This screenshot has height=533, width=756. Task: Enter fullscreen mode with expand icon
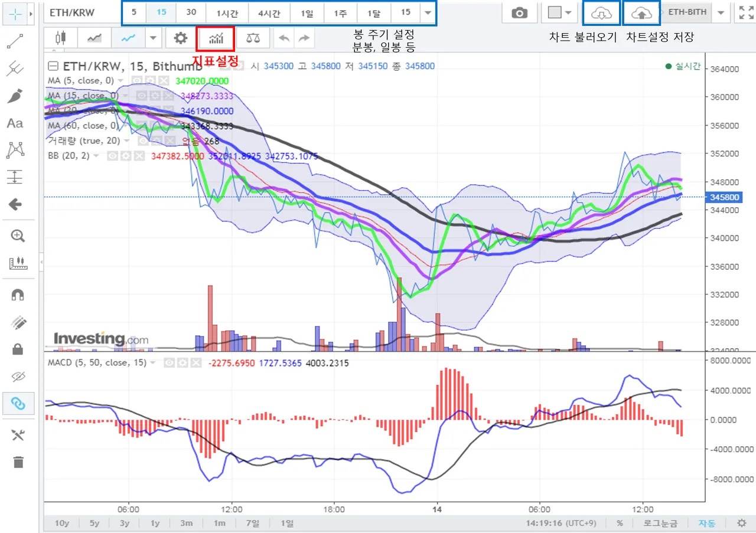(x=745, y=13)
